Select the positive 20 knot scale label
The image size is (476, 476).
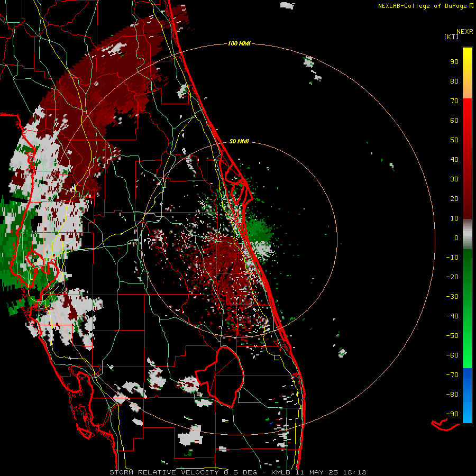click(454, 199)
